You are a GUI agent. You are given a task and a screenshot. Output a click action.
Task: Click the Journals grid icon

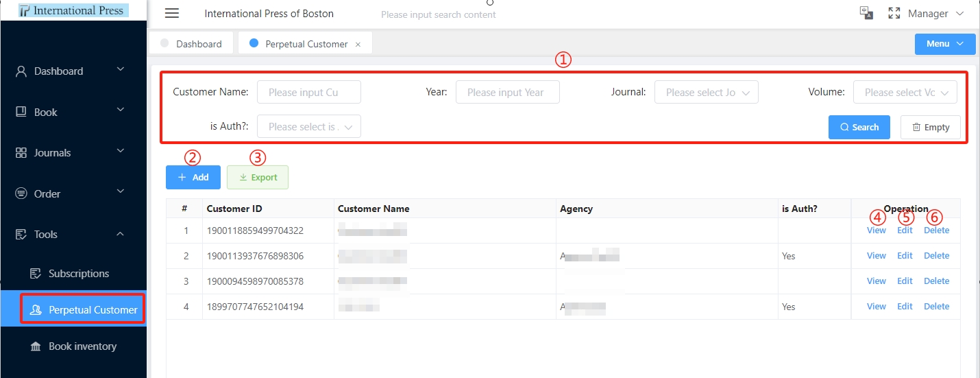tap(21, 152)
